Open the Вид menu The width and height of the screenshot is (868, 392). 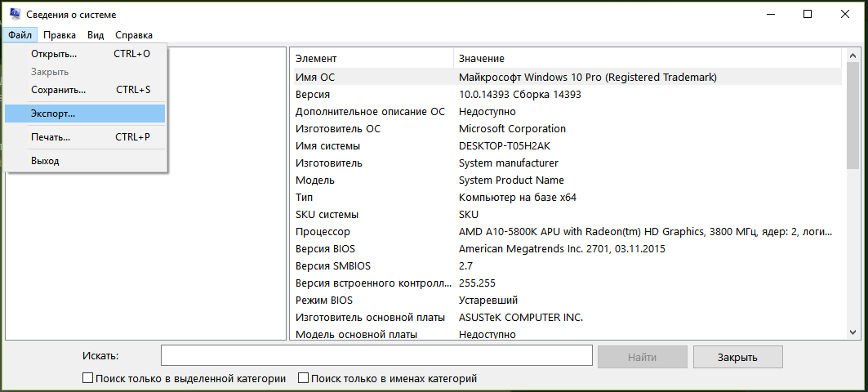[96, 35]
